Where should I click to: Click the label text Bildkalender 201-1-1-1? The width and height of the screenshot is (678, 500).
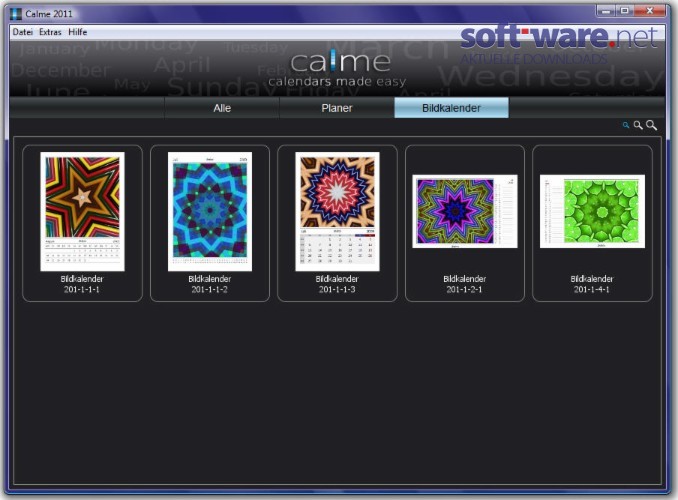pos(82,284)
